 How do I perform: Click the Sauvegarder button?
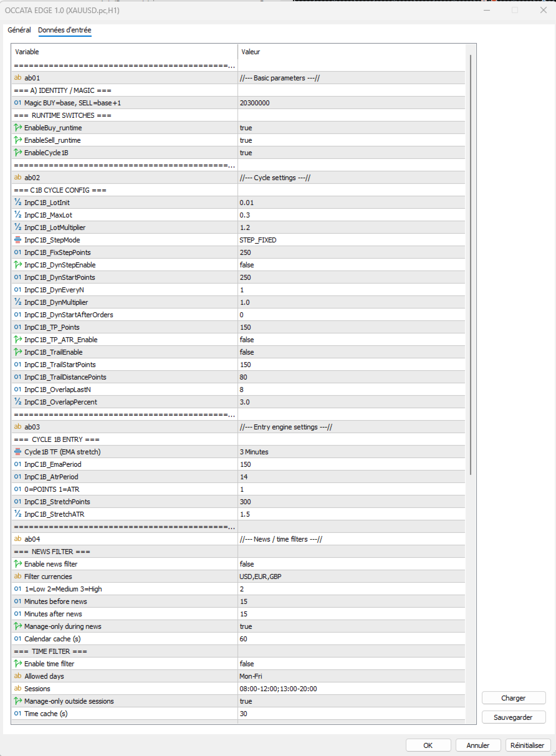pyautogui.click(x=514, y=717)
